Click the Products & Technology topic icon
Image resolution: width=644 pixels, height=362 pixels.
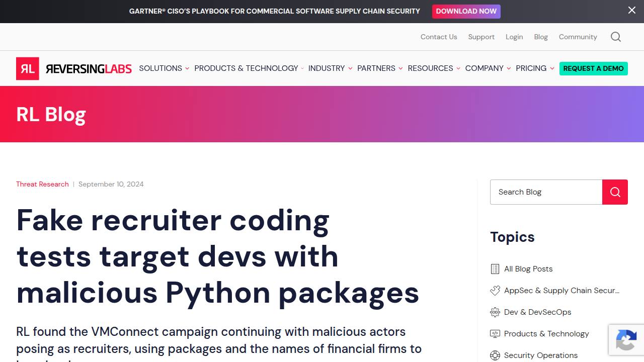pos(495,334)
